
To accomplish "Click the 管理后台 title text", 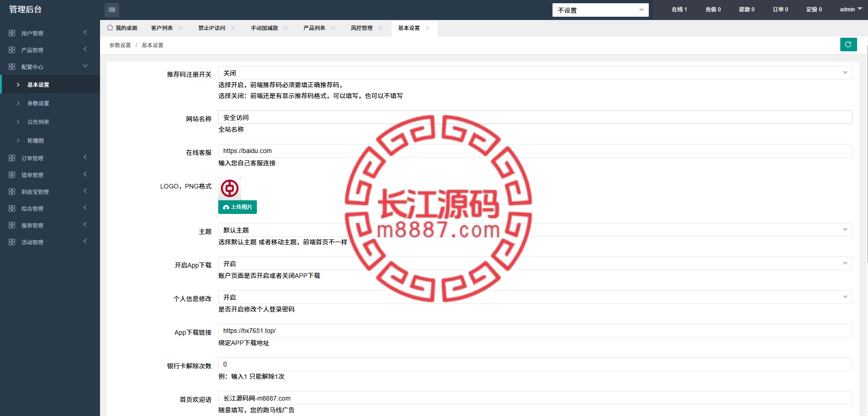I will point(25,10).
